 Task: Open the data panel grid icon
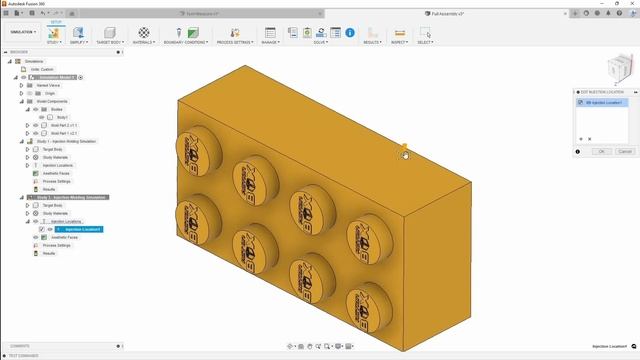(x=6, y=13)
